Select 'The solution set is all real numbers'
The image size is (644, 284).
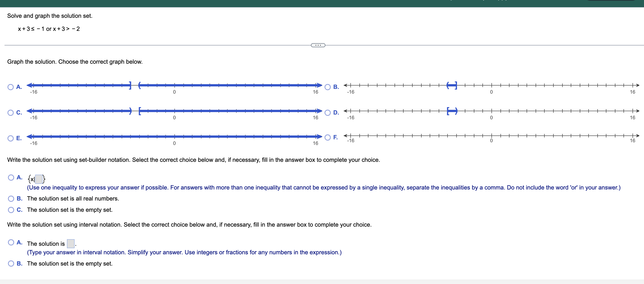click(x=11, y=198)
